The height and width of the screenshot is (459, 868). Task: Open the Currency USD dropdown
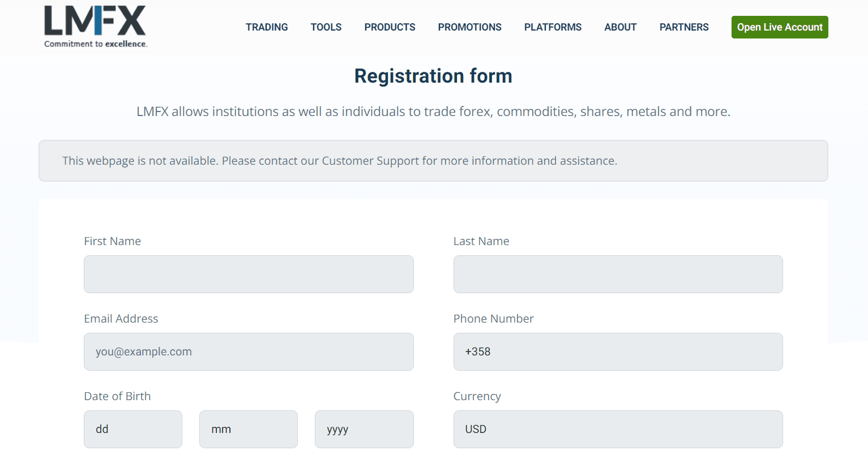pyautogui.click(x=618, y=429)
